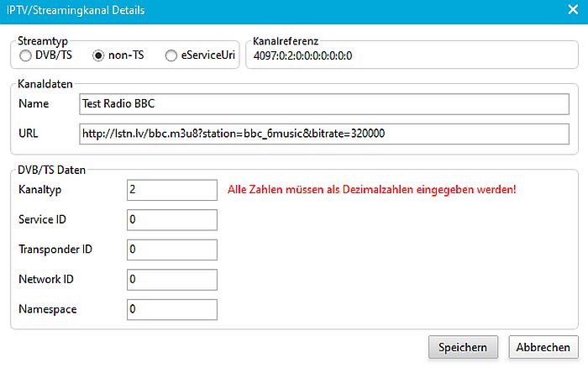Close the IPTV/Streamingkanal Details dialog
Image resolution: width=588 pixels, height=368 pixels.
(572, 11)
